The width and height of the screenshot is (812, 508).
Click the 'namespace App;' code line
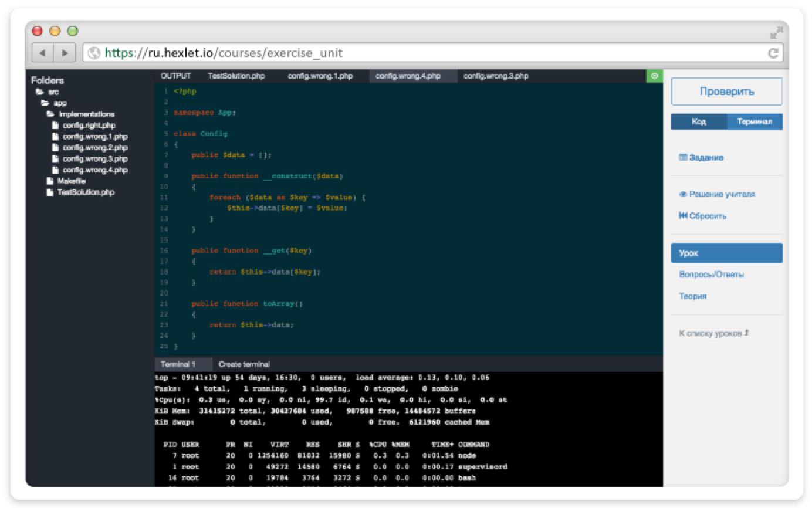click(204, 112)
